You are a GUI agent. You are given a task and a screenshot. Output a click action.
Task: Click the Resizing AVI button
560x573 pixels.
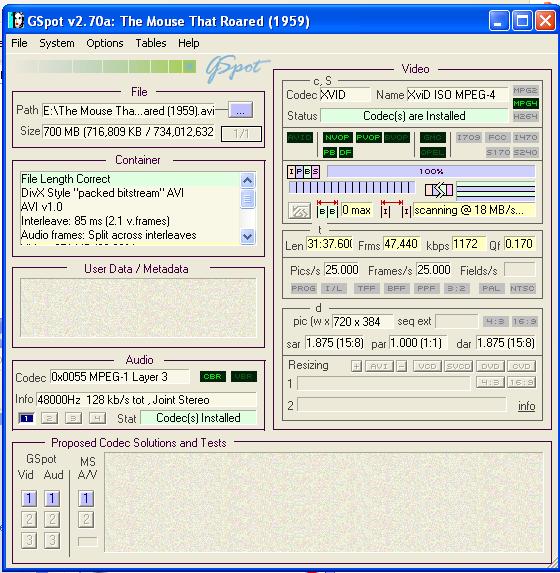click(x=379, y=366)
